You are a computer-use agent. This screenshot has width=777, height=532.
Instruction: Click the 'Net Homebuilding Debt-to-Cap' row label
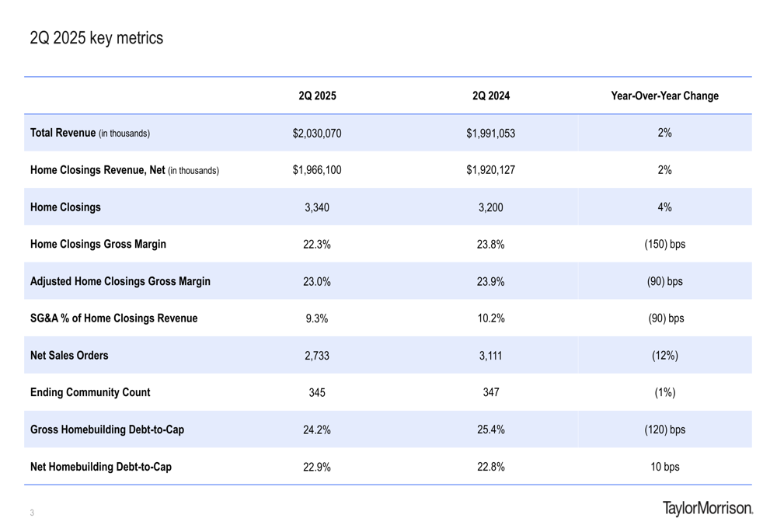(101, 467)
